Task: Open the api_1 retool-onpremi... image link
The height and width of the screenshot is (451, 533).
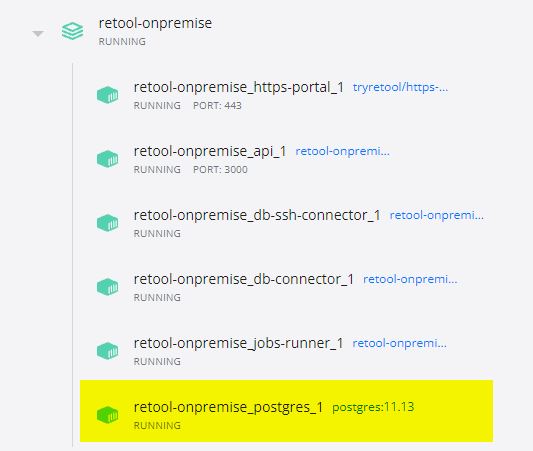Action: [342, 151]
